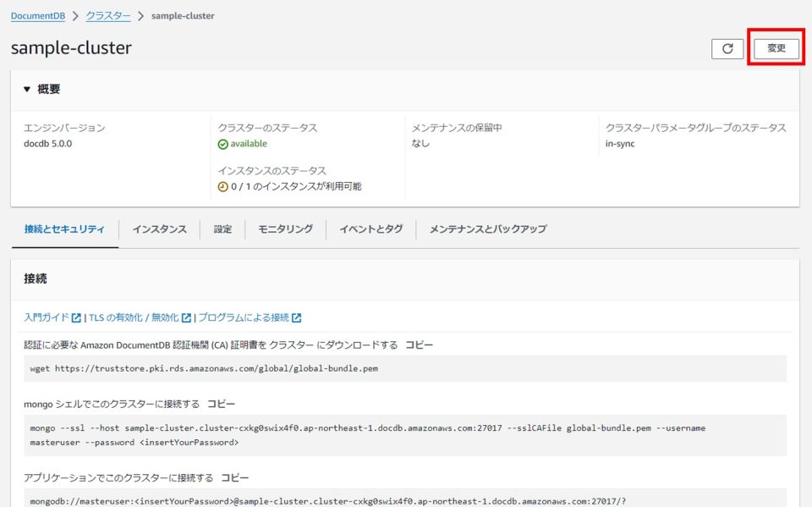812x507 pixels.
Task: Click the mongodb:// connection string block
Action: point(405,498)
